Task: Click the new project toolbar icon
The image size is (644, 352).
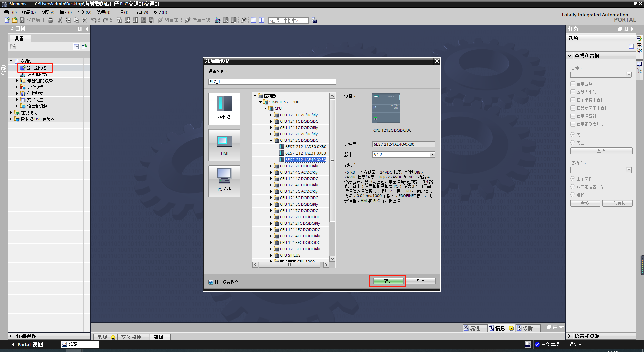Action: click(7, 20)
